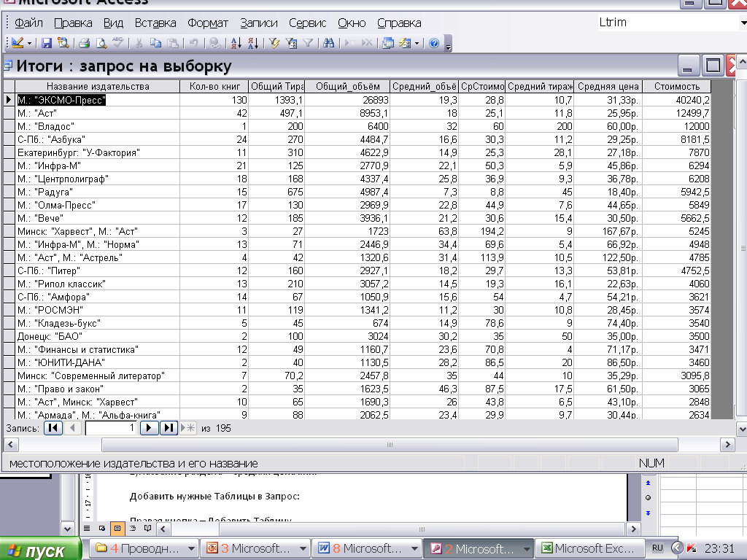
Task: Open Filter By Form icon
Action: click(291, 43)
